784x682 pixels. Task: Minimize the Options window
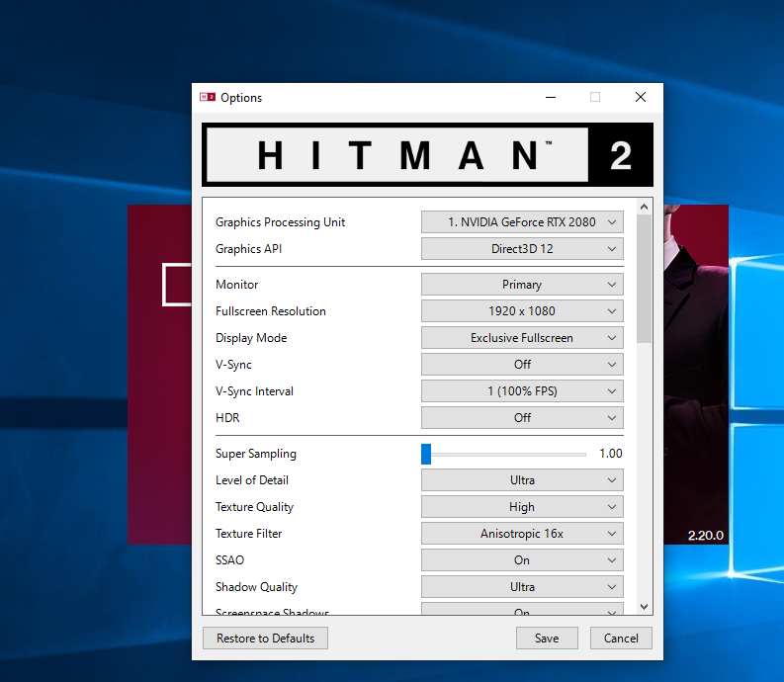point(551,97)
